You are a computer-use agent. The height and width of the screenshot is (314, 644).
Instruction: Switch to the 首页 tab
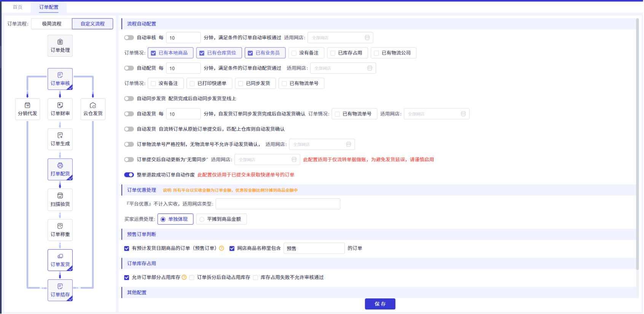click(18, 7)
